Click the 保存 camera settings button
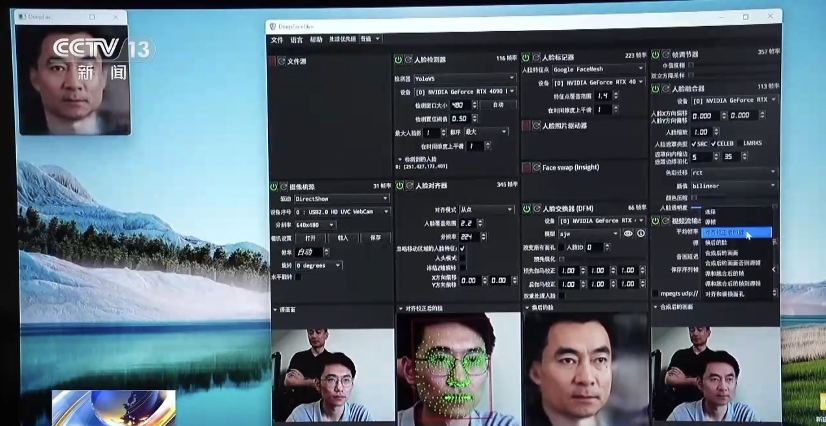Image resolution: width=826 pixels, height=426 pixels. (374, 238)
